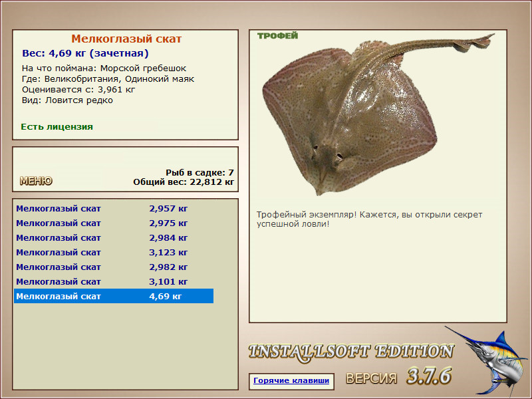532x399 pixels.
Task: Click the Общий вес: 22,812 кг text
Action: point(184,182)
